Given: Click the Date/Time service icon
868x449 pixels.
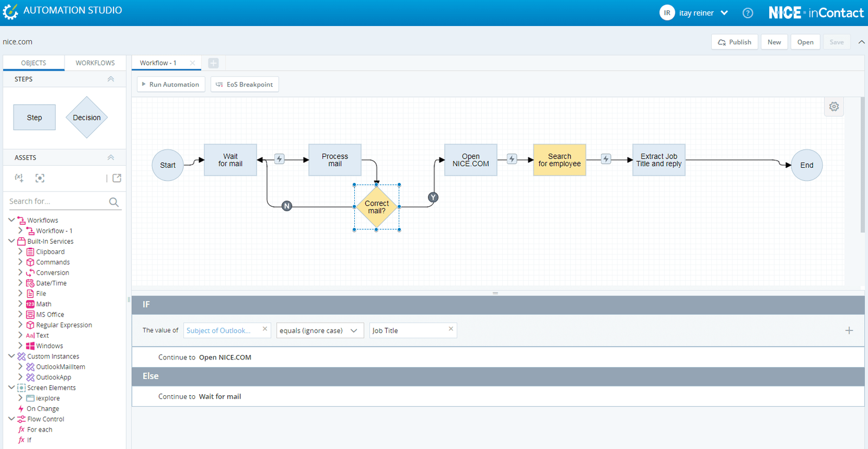Looking at the screenshot, I should [30, 283].
